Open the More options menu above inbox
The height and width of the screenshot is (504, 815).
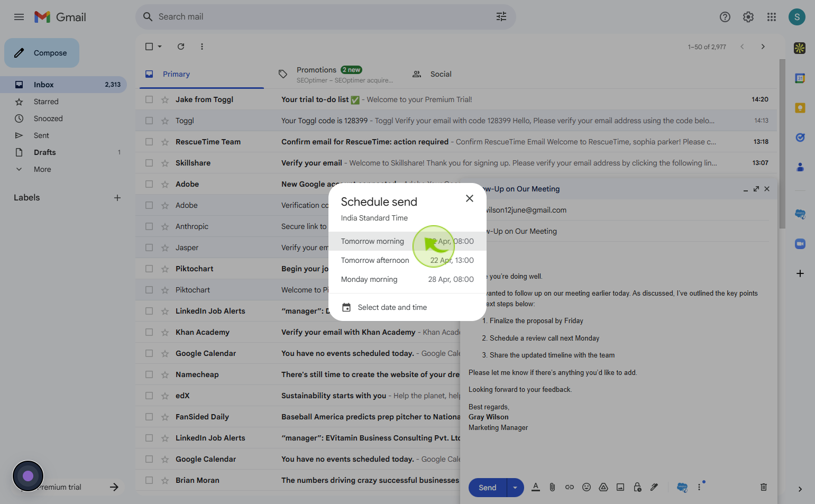click(202, 47)
